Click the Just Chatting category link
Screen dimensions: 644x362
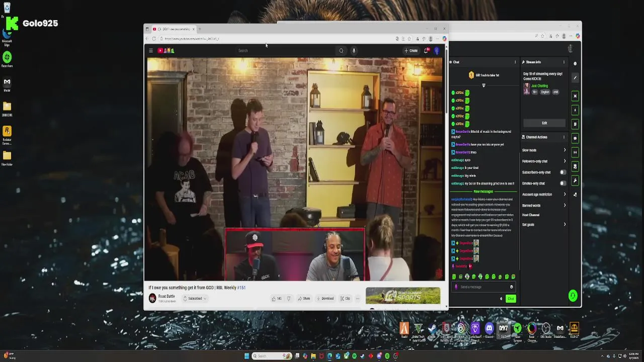(x=539, y=86)
